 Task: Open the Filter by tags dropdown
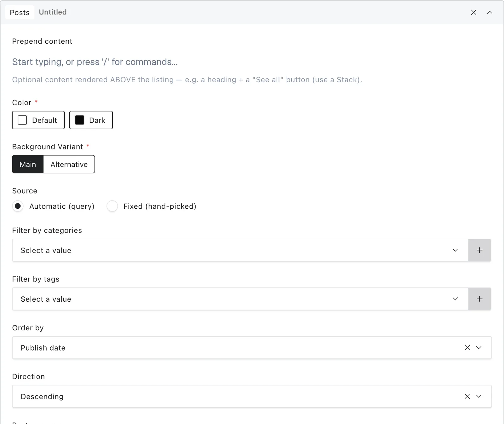pyautogui.click(x=240, y=299)
